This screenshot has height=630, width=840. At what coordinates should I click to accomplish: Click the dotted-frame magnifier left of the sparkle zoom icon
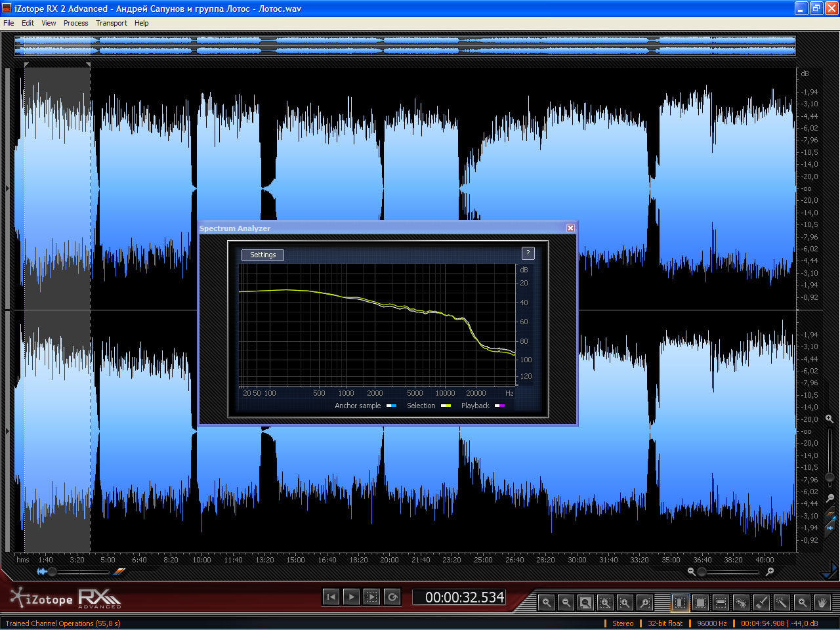point(625,602)
